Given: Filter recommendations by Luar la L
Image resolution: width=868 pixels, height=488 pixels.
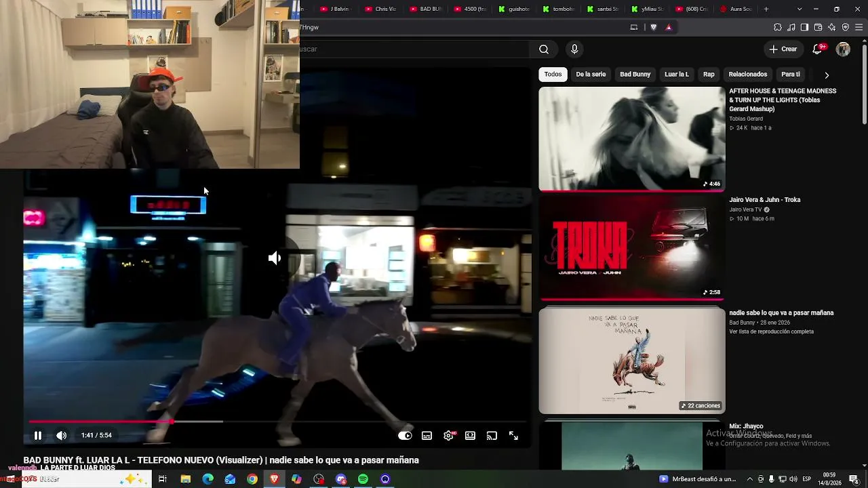Looking at the screenshot, I should tap(677, 75).
